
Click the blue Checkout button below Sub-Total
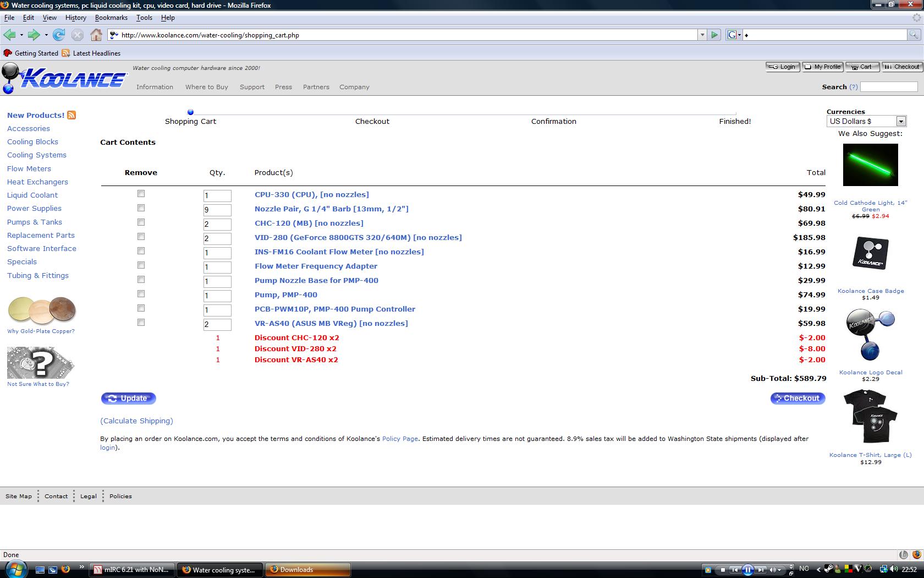(x=798, y=398)
